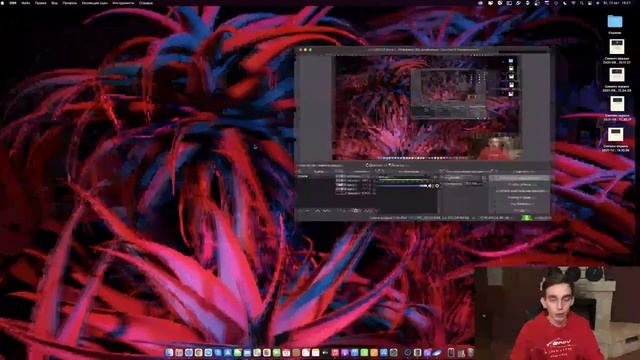Click the bottom Выход button in the OBS controls panel
640x360 pixels.
[519, 210]
